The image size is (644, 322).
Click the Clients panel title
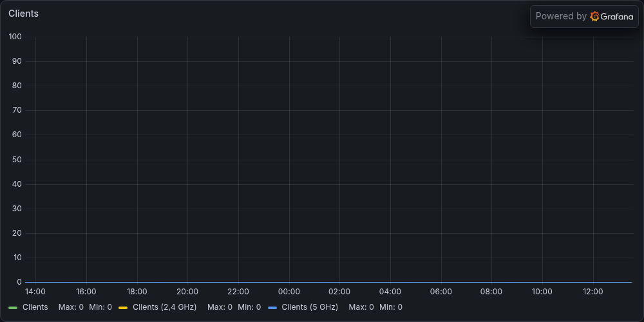click(23, 14)
